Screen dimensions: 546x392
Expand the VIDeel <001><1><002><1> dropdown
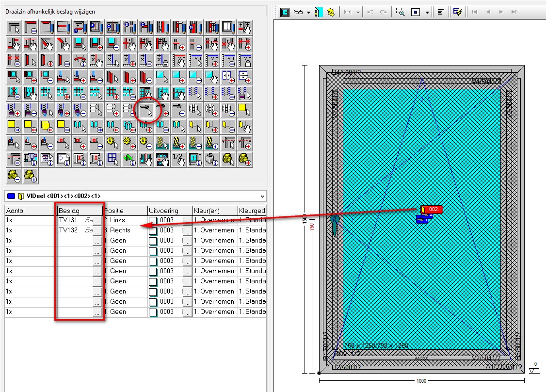tap(262, 196)
